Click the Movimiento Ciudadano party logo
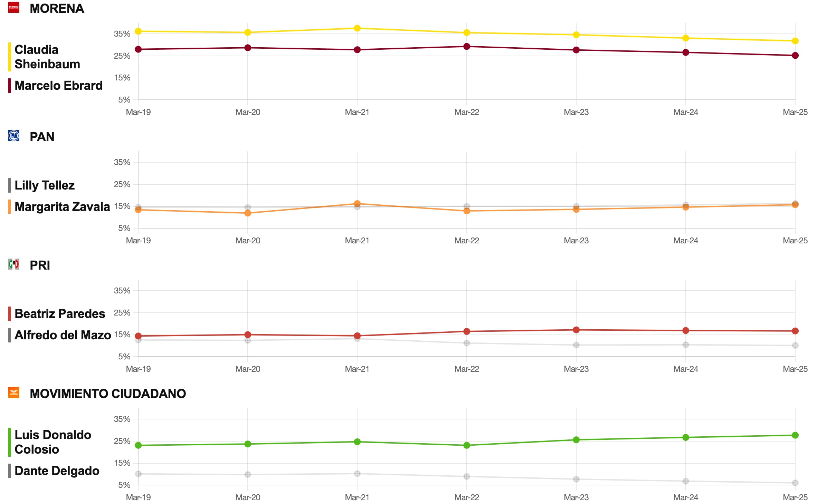The image size is (827, 504). pyautogui.click(x=14, y=392)
